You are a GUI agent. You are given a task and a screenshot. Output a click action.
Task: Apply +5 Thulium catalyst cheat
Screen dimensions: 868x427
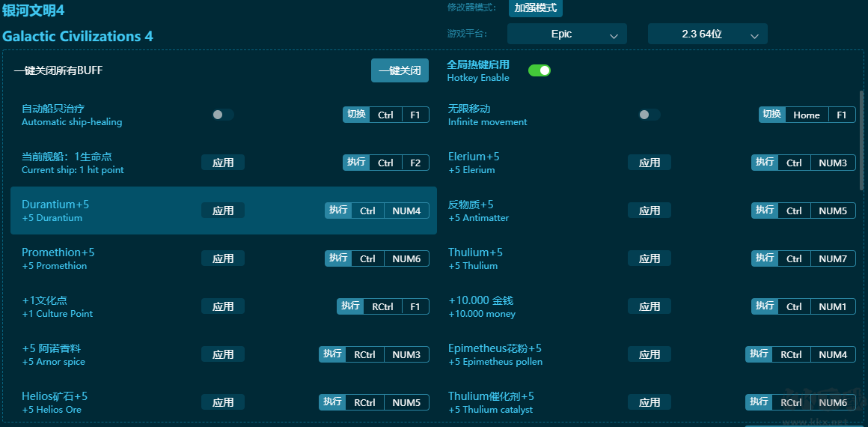[x=650, y=402]
